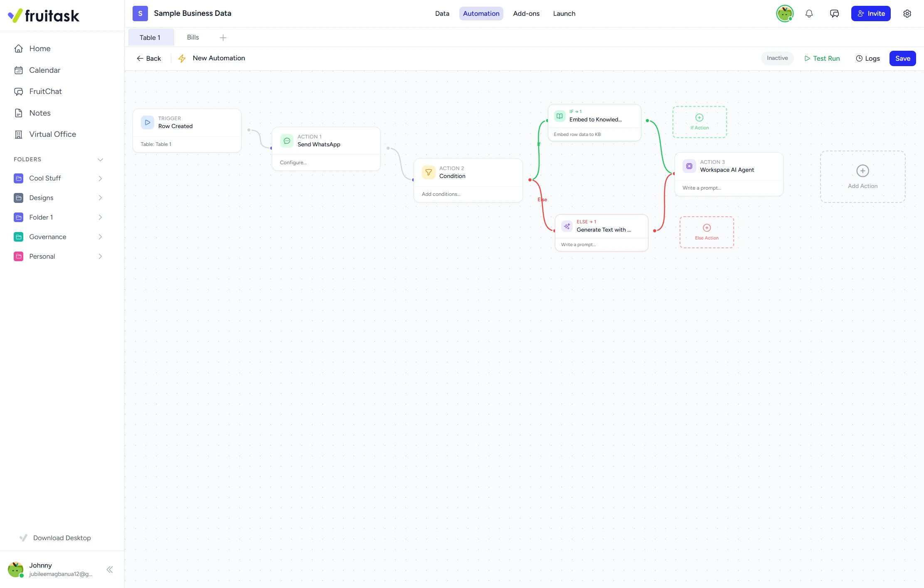Click the blue S workspace icon
The width and height of the screenshot is (924, 588).
point(140,14)
